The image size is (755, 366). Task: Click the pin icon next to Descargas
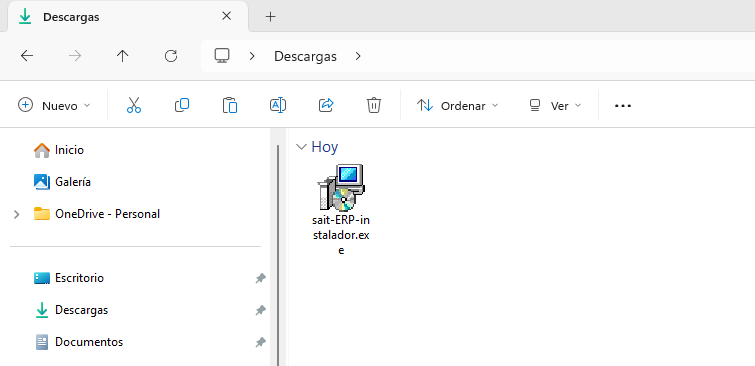[x=260, y=310]
